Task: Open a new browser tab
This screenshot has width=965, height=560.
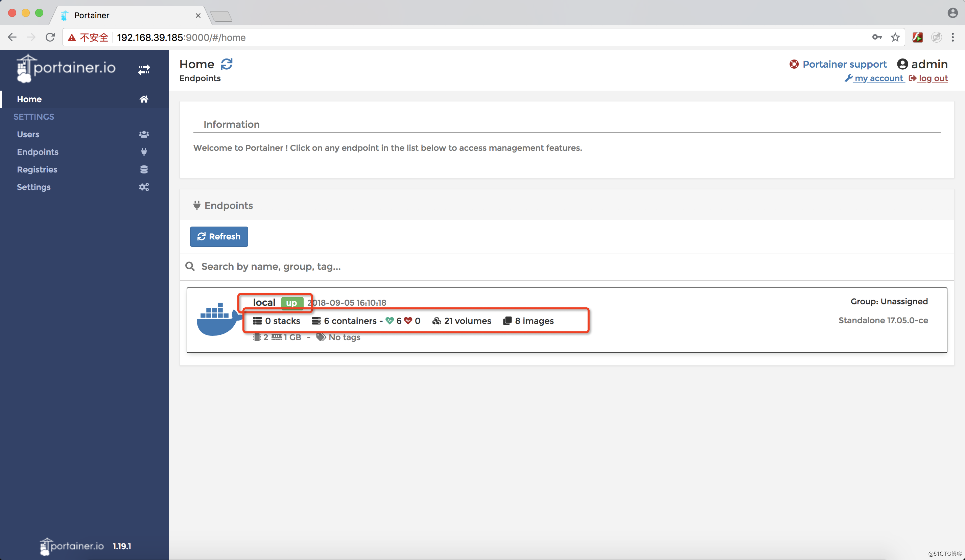Action: [221, 16]
